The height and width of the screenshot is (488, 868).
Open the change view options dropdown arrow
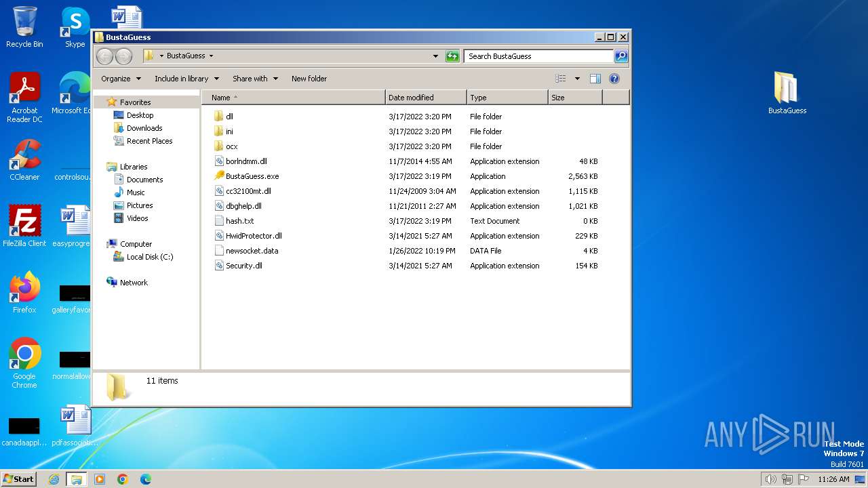coord(577,79)
